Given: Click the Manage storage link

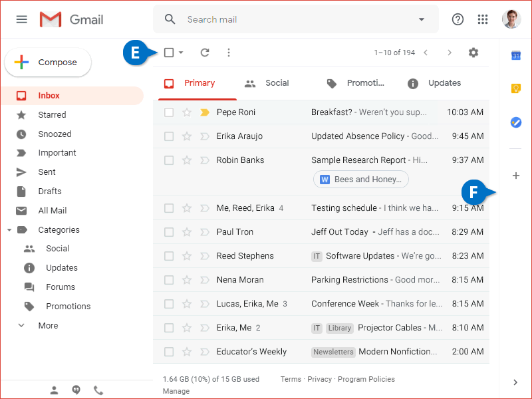Looking at the screenshot, I should [x=176, y=391].
